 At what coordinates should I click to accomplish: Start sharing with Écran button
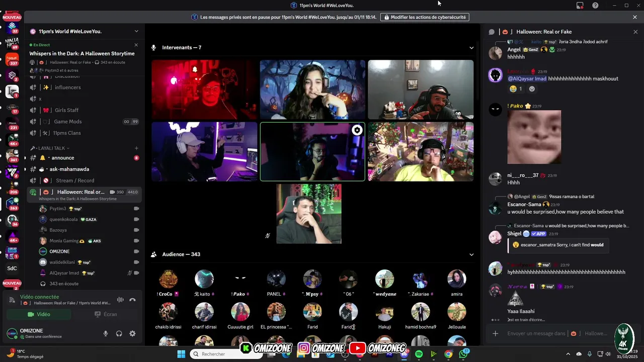pyautogui.click(x=106, y=314)
